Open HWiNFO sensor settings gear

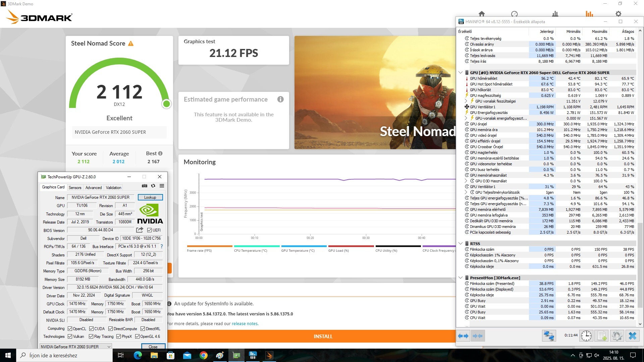pos(617,336)
